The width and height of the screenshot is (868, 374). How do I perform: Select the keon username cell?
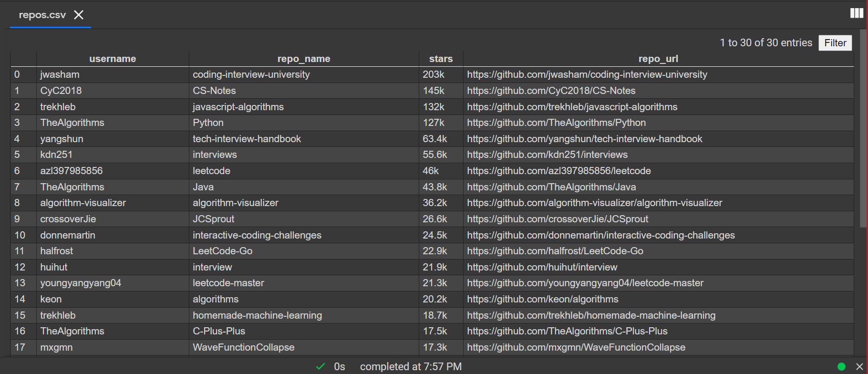point(113,299)
